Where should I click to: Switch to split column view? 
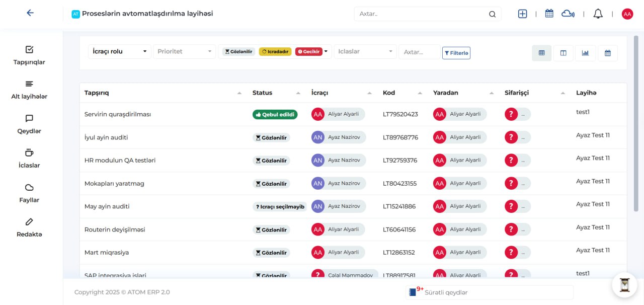tap(563, 53)
